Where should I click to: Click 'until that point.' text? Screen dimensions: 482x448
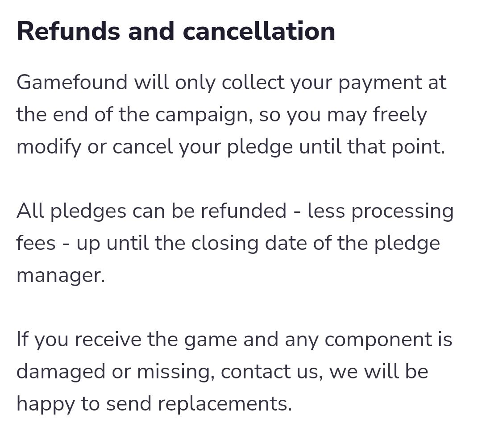pos(372,146)
